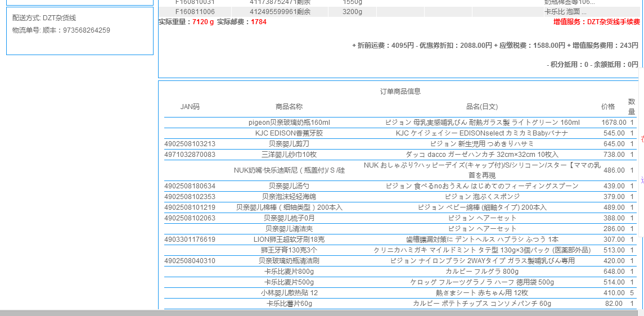This screenshot has height=316, width=644.
Task: Click product KJC EDISON香蕉牙胶
Action: [x=289, y=133]
